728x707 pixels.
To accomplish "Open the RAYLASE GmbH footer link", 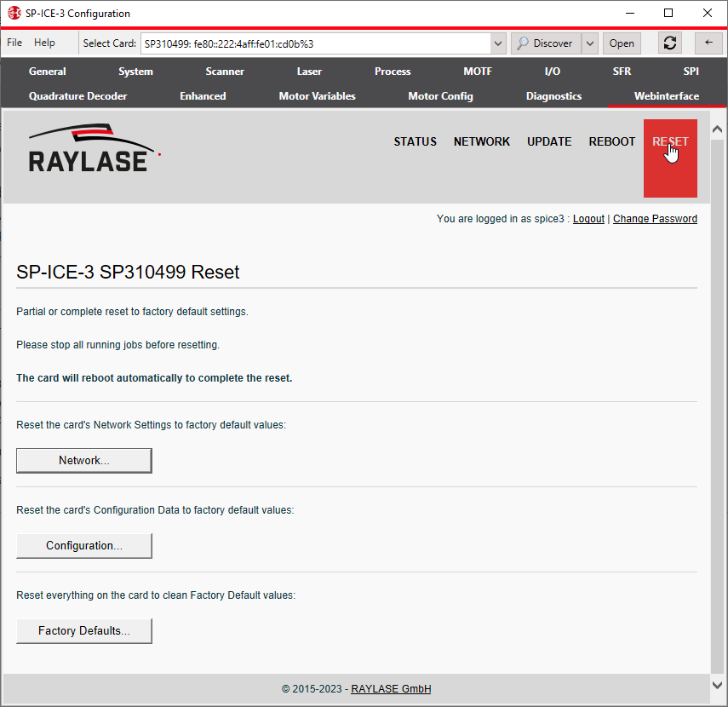I will coord(391,689).
